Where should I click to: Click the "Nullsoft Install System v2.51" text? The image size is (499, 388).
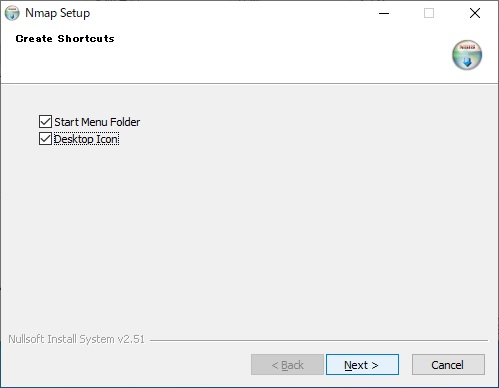(76, 339)
